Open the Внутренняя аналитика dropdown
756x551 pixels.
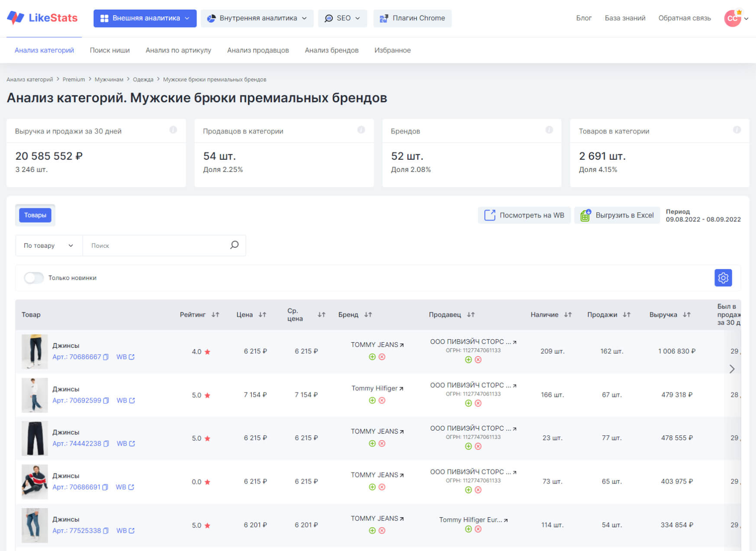(257, 18)
